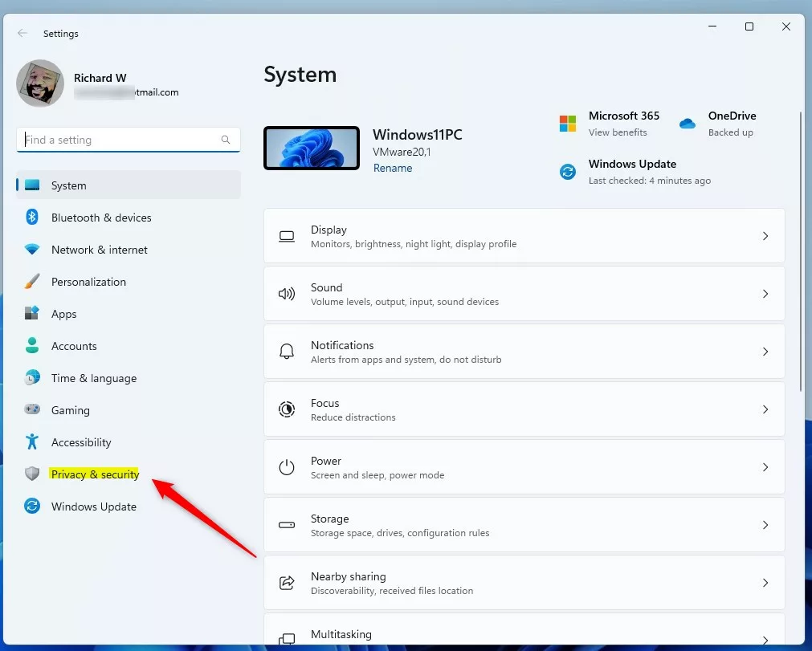This screenshot has height=651, width=812.
Task: Select the Personalization paintbrush icon
Action: point(31,282)
